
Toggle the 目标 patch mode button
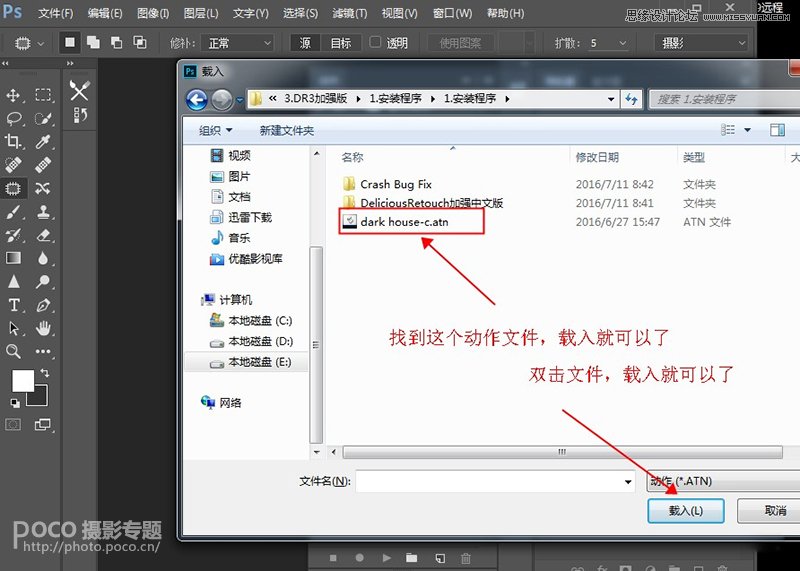(340, 43)
